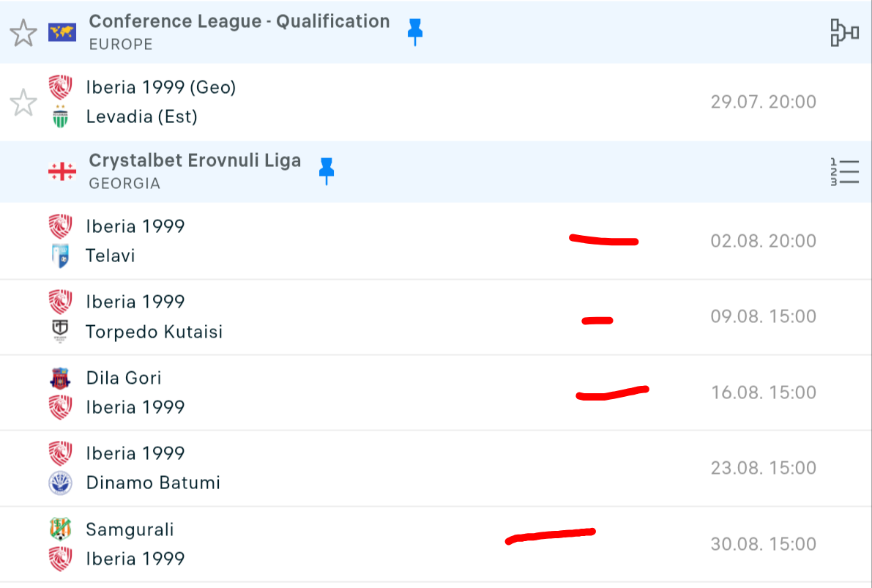Screen dimensions: 872x588
Task: Open Crystalbet Erovnuli Liga league page
Action: (195, 161)
